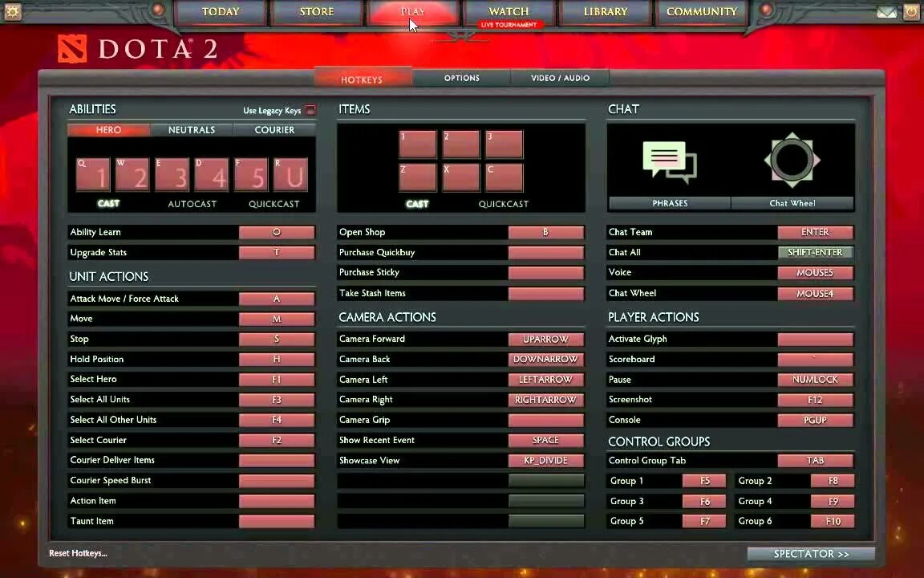924x578 pixels.
Task: Set the empty Taunt Item hotkey
Action: tap(277, 521)
